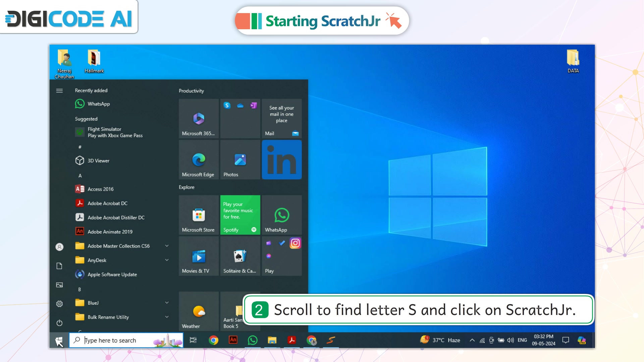Open Adobe Acrobat Distiller DC
This screenshot has height=362, width=644.
pyautogui.click(x=110, y=218)
